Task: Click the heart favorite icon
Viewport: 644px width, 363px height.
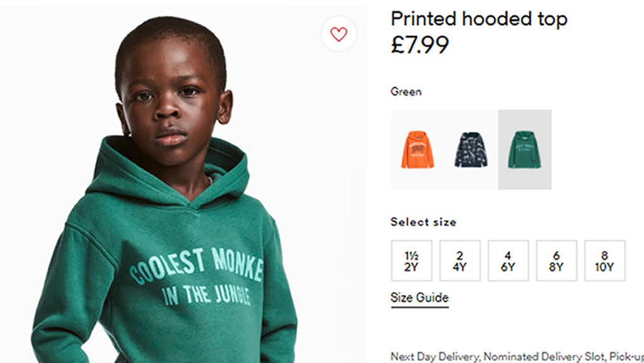Action: coord(338,35)
